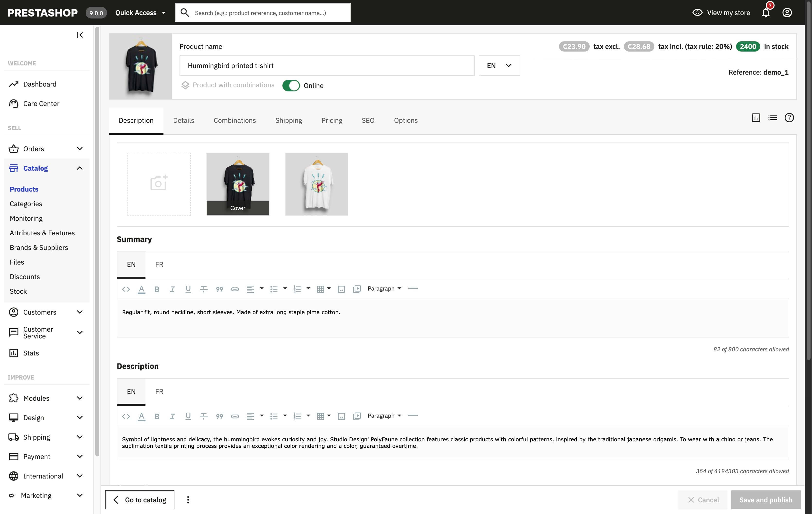Open the user profile icon

coord(787,13)
